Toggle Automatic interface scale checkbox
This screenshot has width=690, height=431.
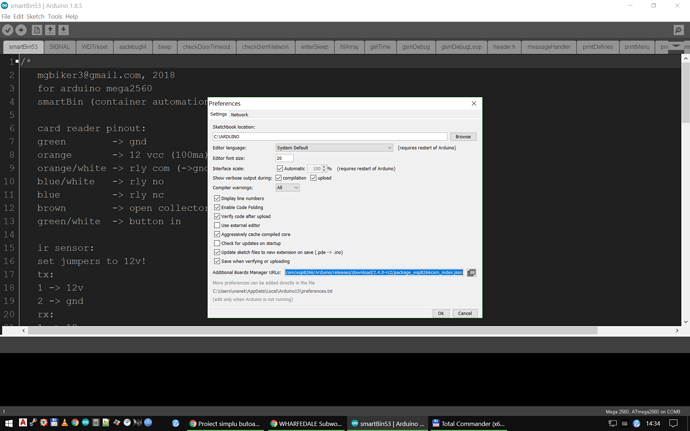[280, 168]
